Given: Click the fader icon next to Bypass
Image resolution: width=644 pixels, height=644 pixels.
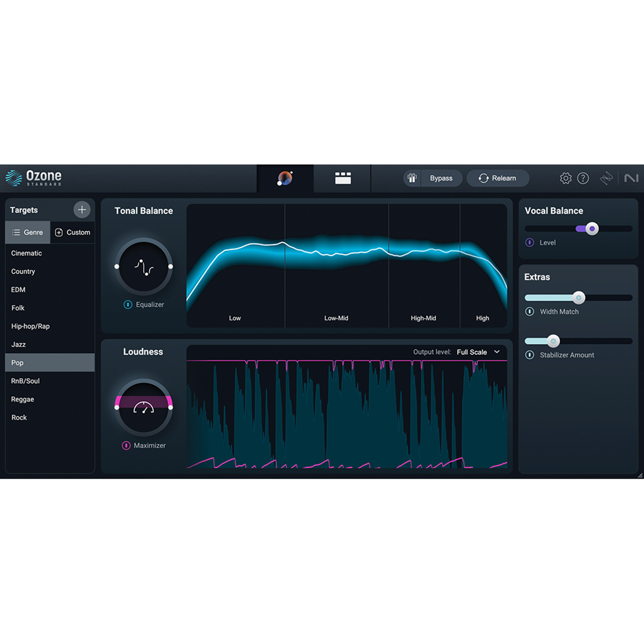Looking at the screenshot, I should (x=412, y=178).
